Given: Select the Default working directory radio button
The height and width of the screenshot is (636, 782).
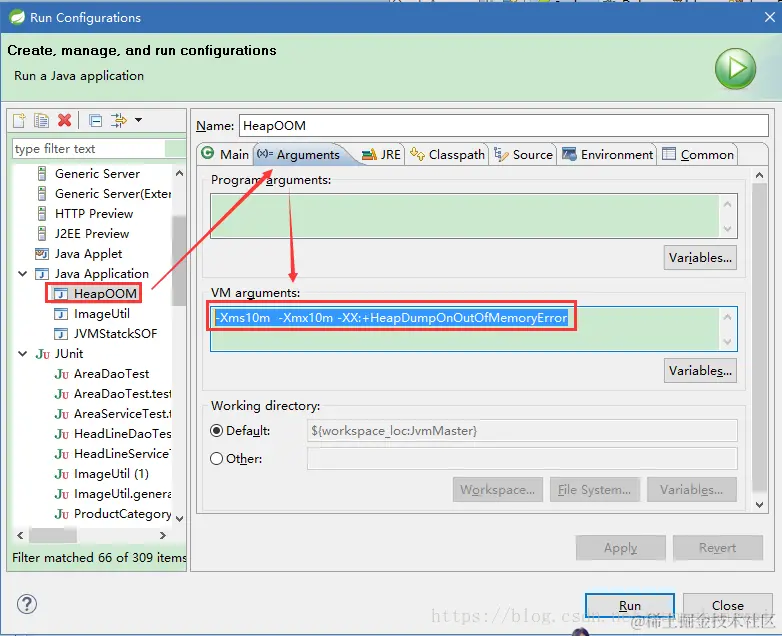Looking at the screenshot, I should click(216, 430).
